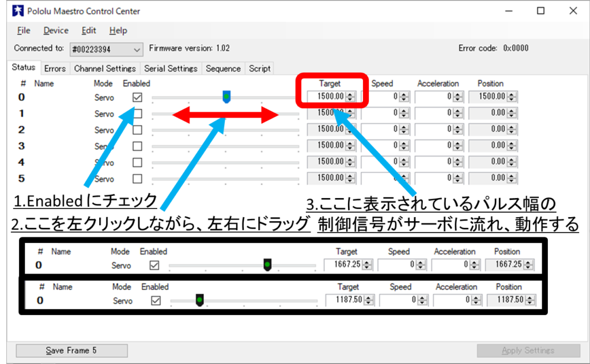The width and height of the screenshot is (590, 364).
Task: Switch to the Errors tab
Action: pos(55,69)
